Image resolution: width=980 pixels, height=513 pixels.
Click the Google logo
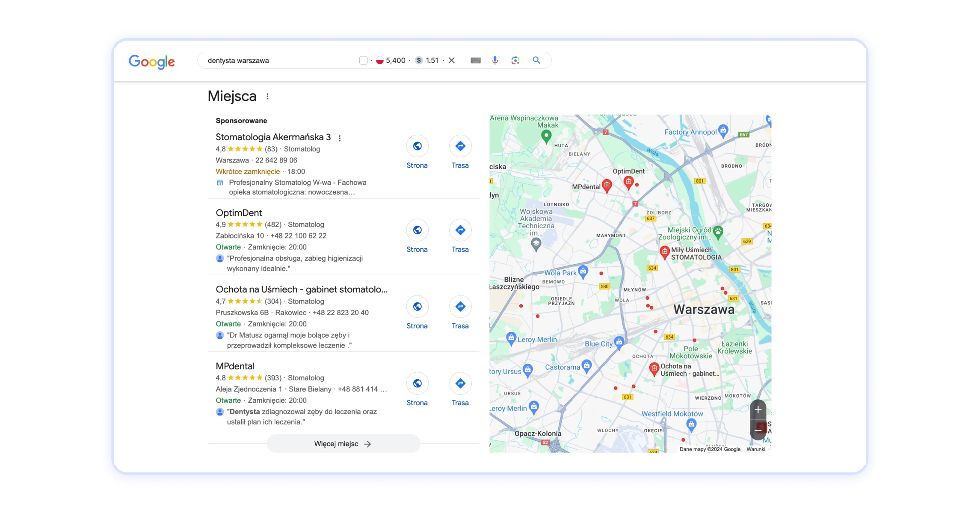click(152, 62)
